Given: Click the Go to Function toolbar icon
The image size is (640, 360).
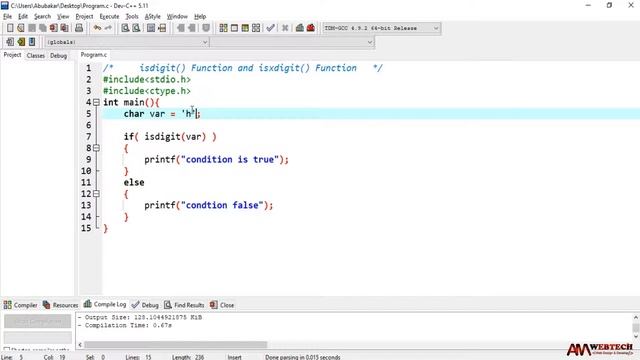Looking at the screenshot, I should (x=151, y=28).
